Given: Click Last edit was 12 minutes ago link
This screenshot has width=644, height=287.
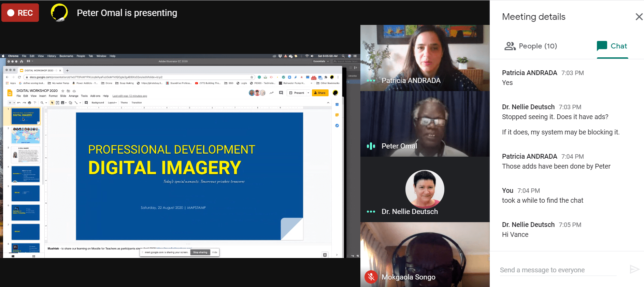Looking at the screenshot, I should 130,96.
